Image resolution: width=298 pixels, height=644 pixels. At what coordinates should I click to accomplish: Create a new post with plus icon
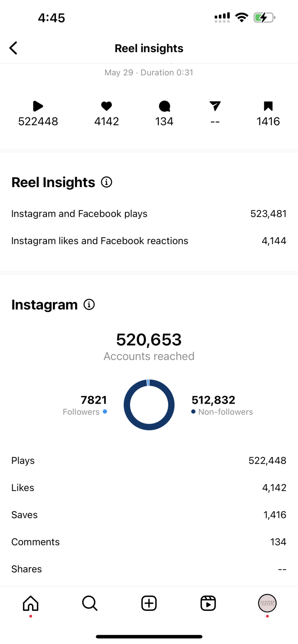pos(149,603)
